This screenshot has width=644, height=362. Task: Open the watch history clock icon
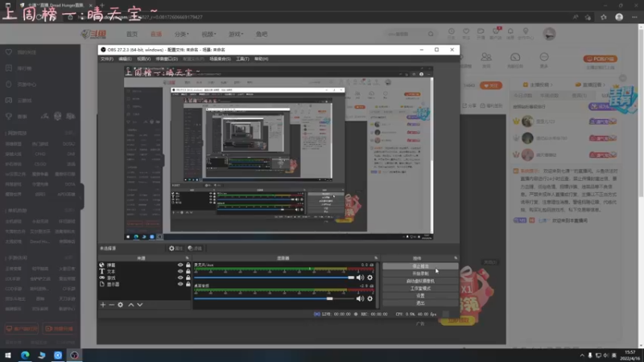coord(452,31)
